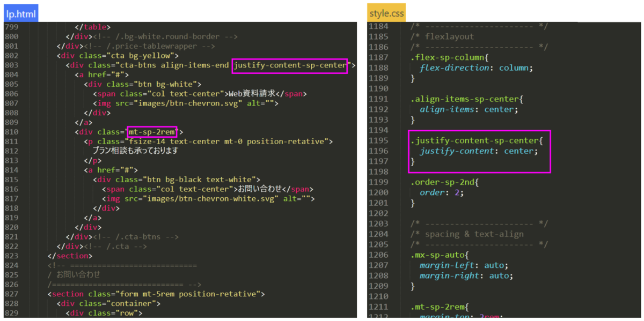Click the プラン相談も承っております paragraph text

pos(135,151)
